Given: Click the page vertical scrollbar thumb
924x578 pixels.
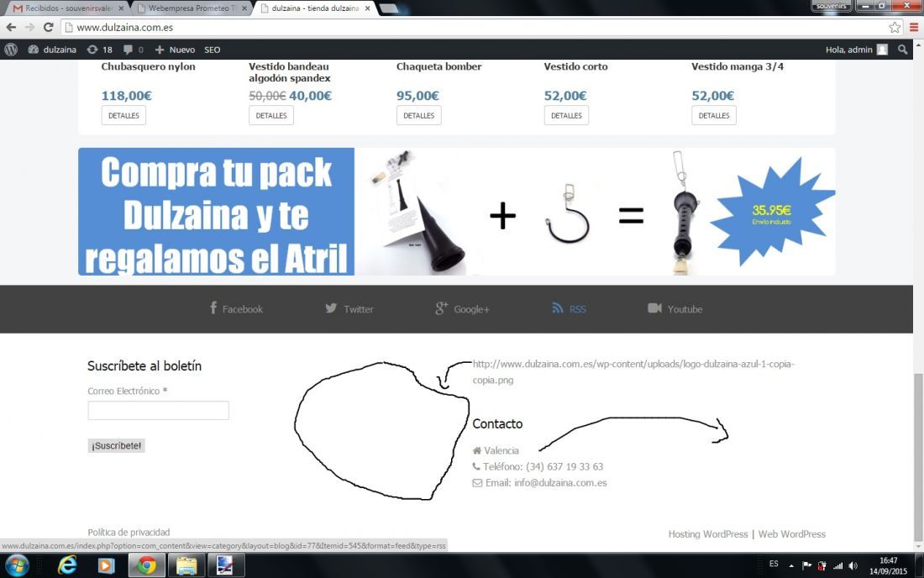Looking at the screenshot, I should pyautogui.click(x=918, y=457).
